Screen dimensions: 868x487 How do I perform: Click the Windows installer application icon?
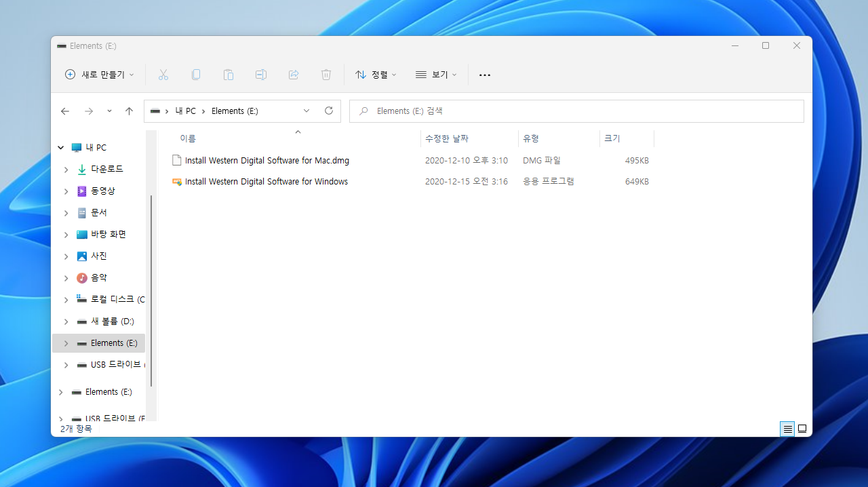(177, 182)
